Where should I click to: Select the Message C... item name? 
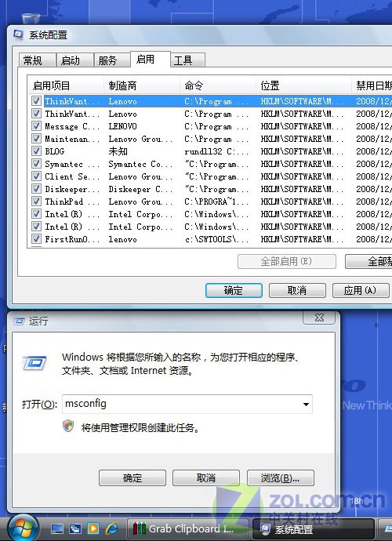[72, 126]
